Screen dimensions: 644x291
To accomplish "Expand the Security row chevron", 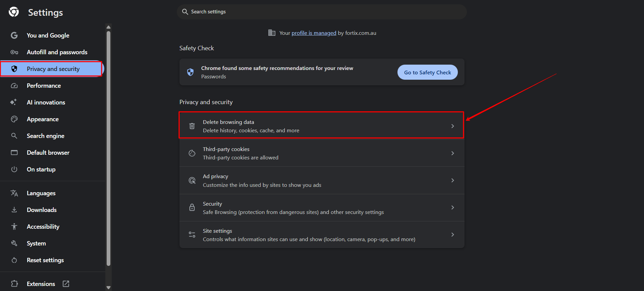I will point(452,208).
